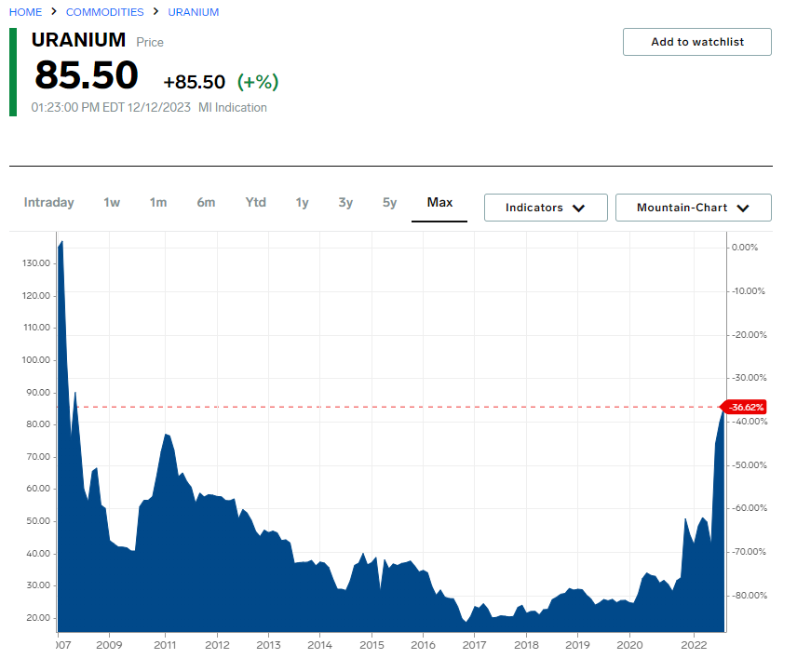Click the chevron arrow in Indicators
The width and height of the screenshot is (797, 672).
578,208
